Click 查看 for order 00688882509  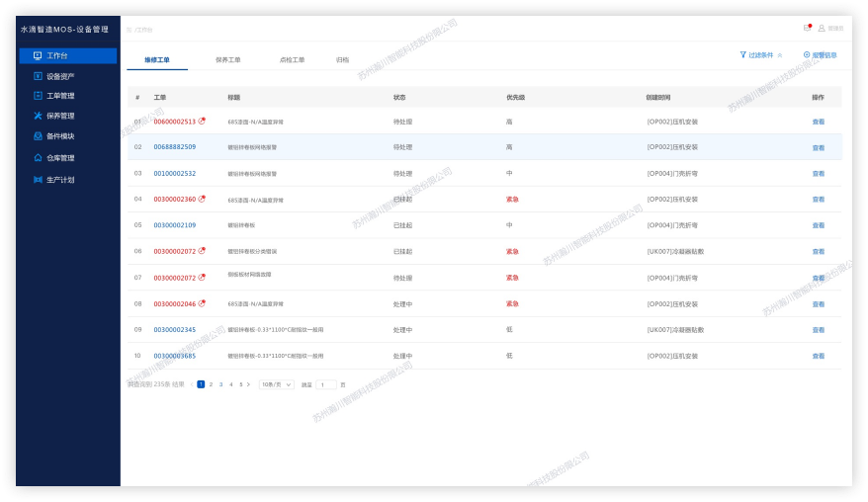(x=819, y=148)
